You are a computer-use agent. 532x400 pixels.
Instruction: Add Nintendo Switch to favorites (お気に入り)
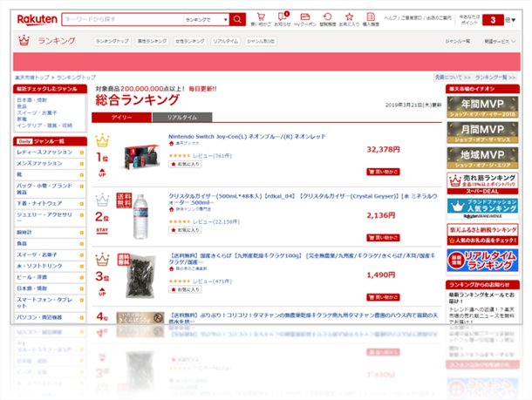[x=183, y=164]
